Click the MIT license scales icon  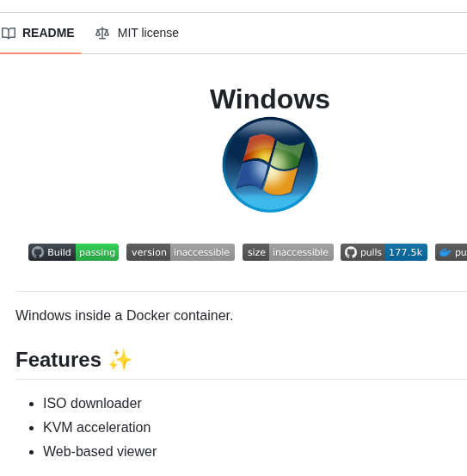(102, 33)
